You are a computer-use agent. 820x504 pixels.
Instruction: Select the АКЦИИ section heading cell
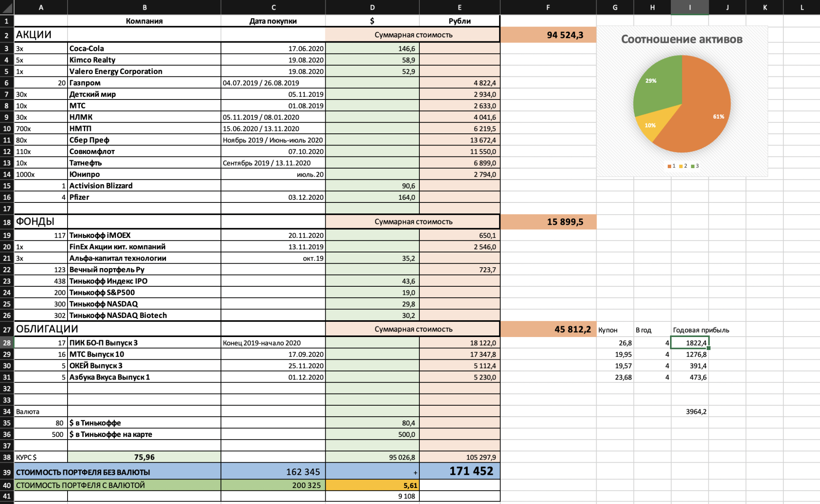point(41,35)
